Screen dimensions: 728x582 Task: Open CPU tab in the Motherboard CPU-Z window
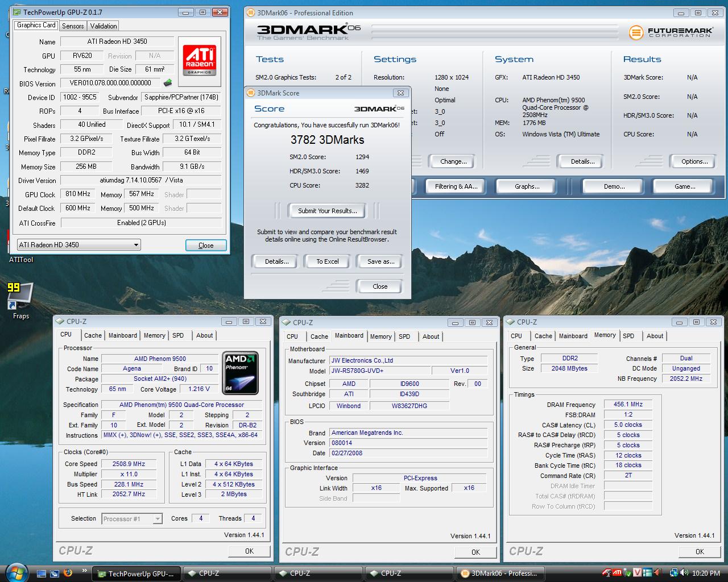click(x=292, y=336)
